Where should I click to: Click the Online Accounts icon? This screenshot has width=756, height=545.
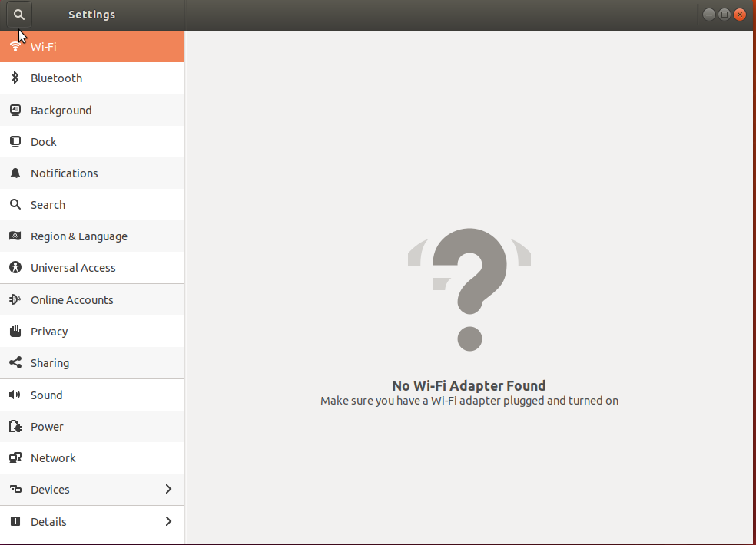tap(15, 299)
